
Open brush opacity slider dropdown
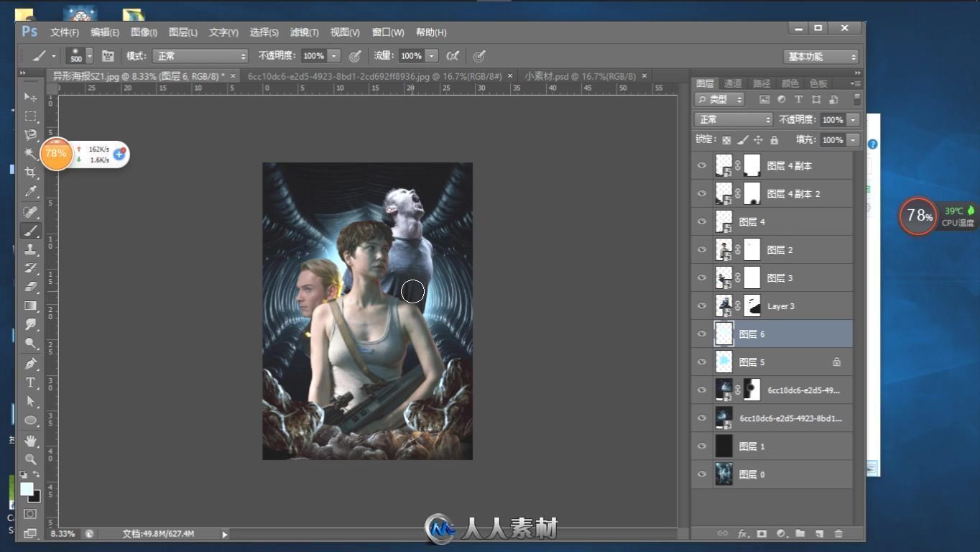[334, 55]
